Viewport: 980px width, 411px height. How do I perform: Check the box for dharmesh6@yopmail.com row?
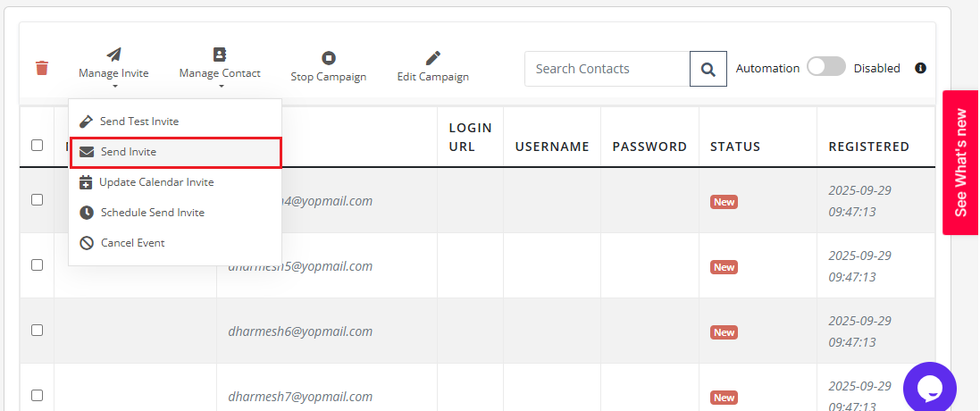[38, 330]
